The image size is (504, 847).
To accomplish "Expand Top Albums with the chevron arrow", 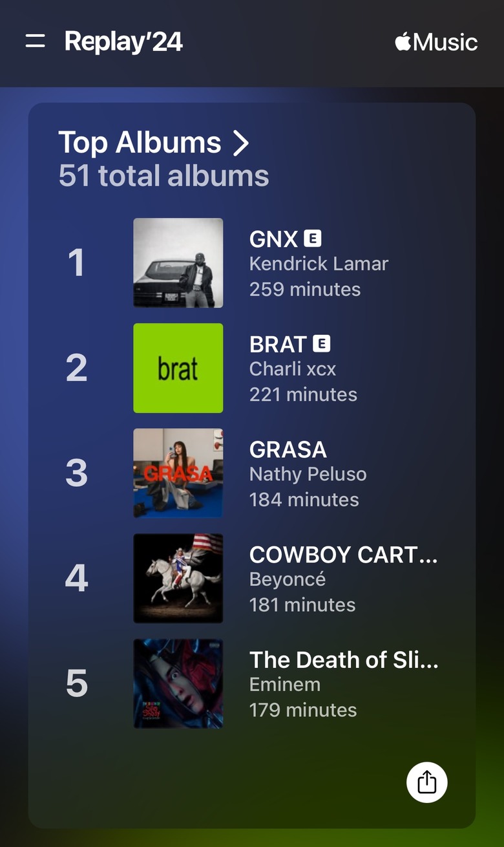I will [x=240, y=142].
